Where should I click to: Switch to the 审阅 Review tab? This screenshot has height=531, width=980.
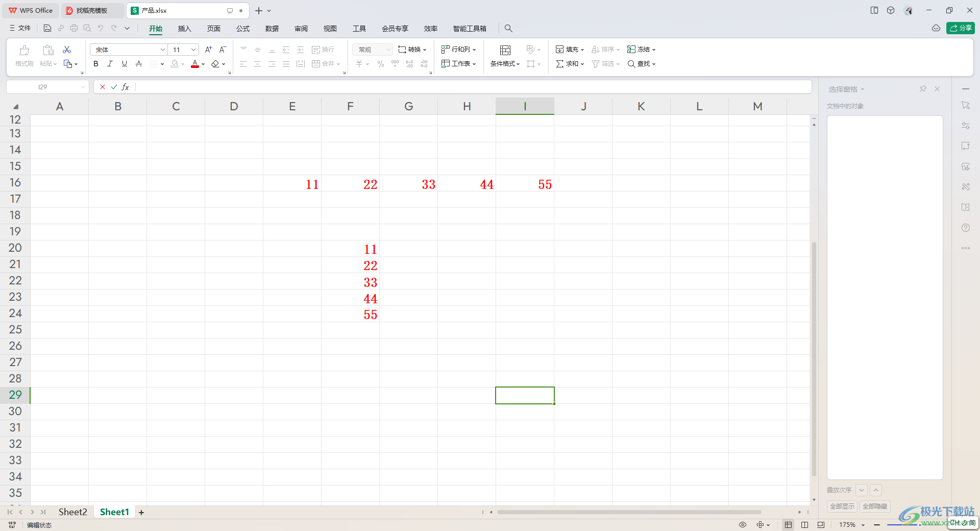301,29
